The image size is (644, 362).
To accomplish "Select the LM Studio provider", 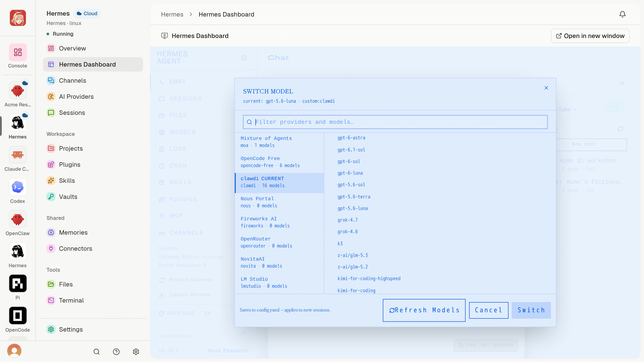I will 280,282.
